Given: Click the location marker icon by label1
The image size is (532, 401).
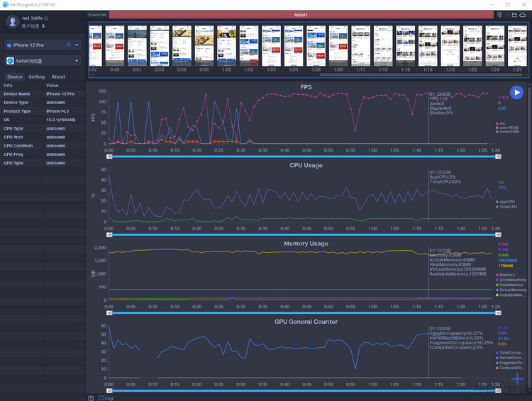Looking at the screenshot, I should [499, 15].
